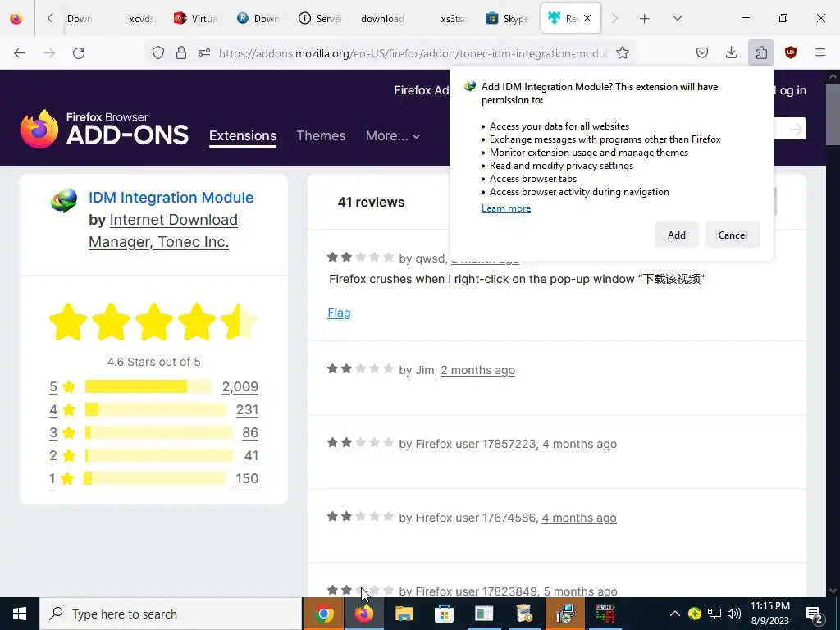Click the Firefox View icon
Image resolution: width=840 pixels, height=630 pixels.
16,18
